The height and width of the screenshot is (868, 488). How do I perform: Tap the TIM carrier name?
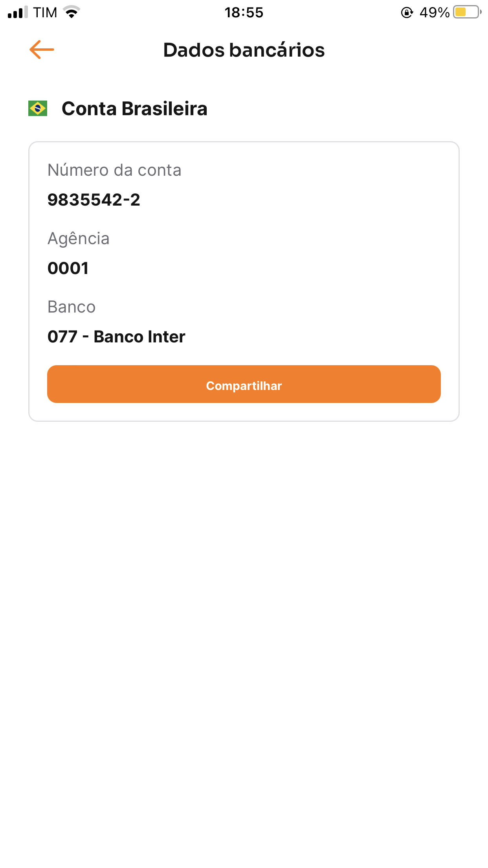tap(45, 13)
